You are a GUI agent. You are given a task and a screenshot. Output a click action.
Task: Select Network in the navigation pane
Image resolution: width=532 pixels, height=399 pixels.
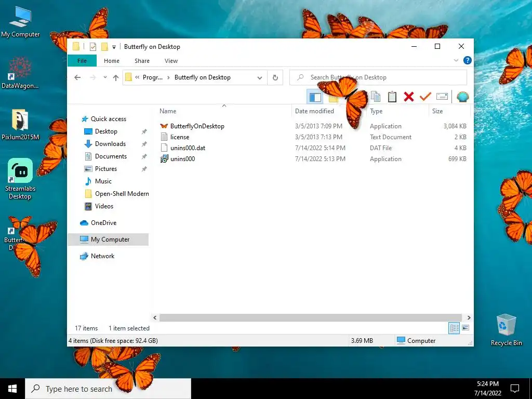click(x=102, y=256)
